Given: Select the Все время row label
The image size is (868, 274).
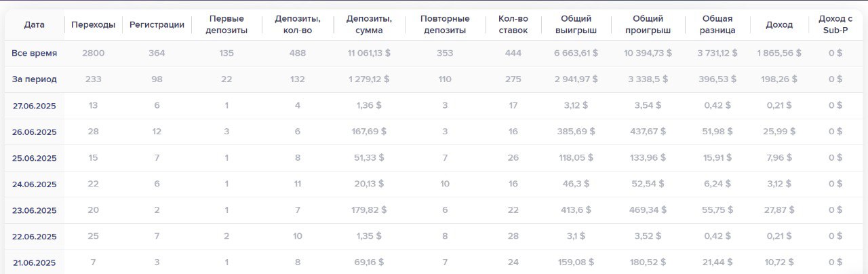Looking at the screenshot, I should coord(35,53).
